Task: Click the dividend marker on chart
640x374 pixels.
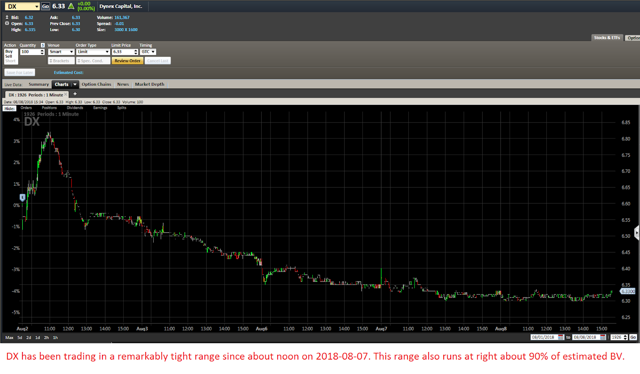Action: coord(22,198)
